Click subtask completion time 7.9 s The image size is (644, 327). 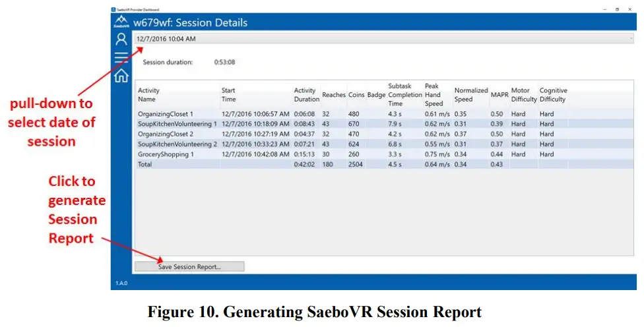tap(395, 124)
